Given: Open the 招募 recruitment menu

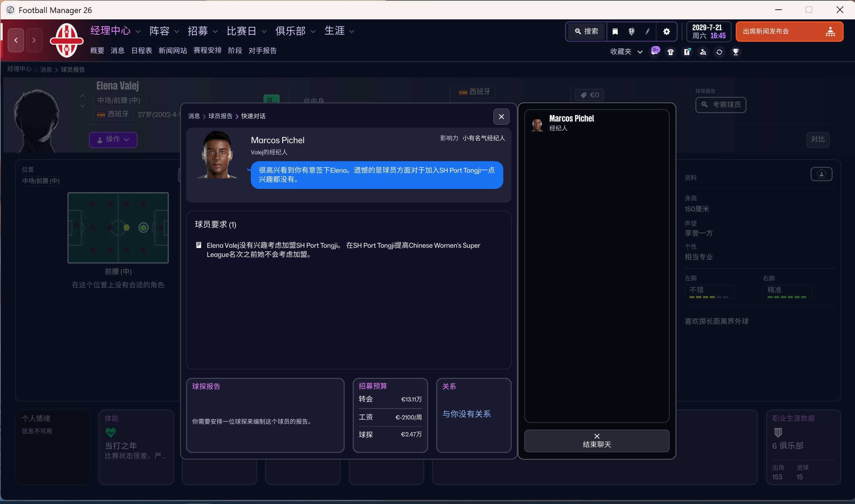Looking at the screenshot, I should coord(202,31).
